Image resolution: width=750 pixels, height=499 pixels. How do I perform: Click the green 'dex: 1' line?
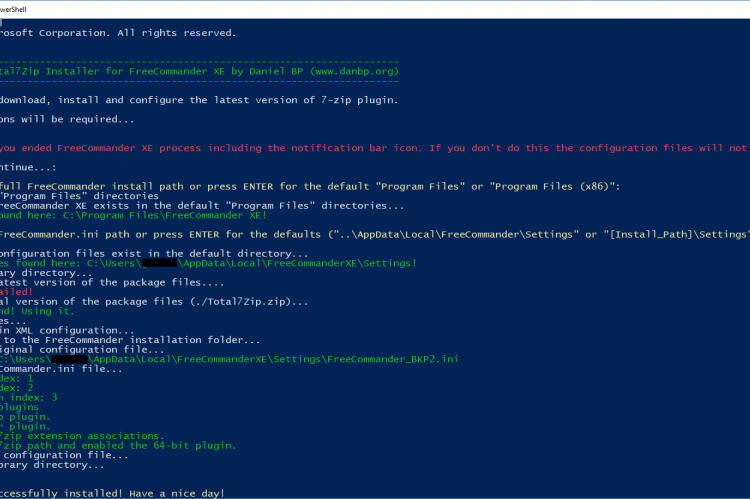click(16, 378)
